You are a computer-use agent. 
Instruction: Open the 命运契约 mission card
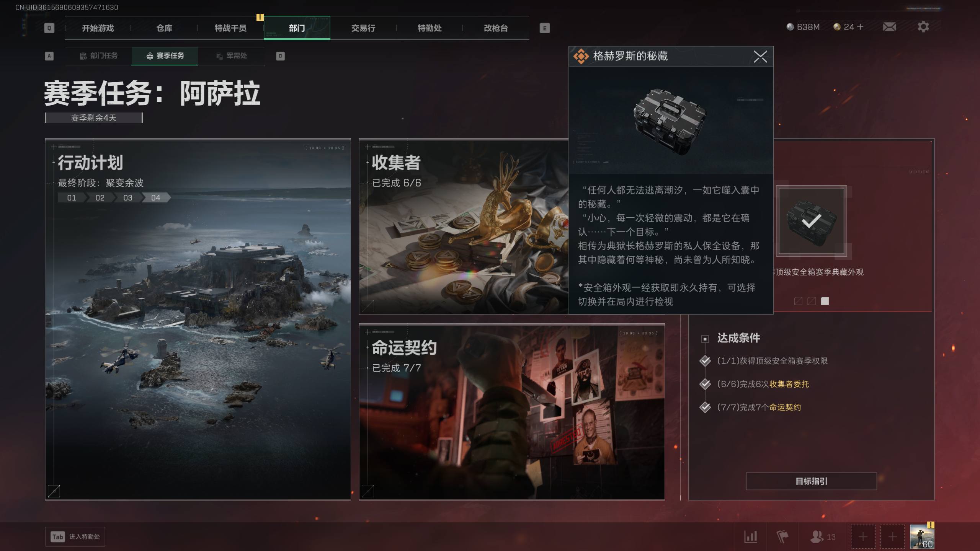click(511, 411)
